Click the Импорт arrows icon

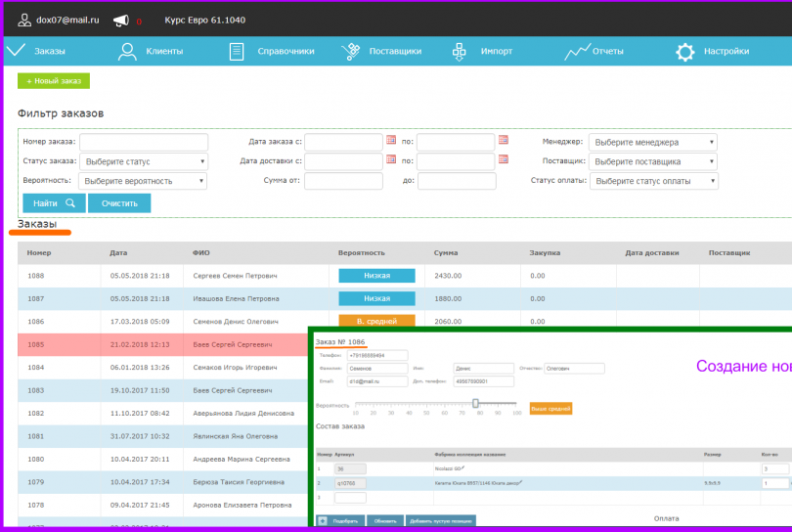point(459,52)
